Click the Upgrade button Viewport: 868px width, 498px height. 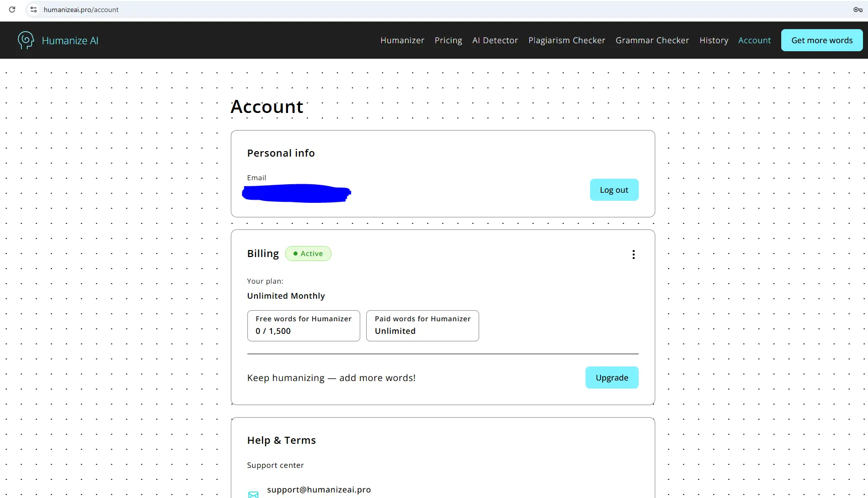click(612, 378)
